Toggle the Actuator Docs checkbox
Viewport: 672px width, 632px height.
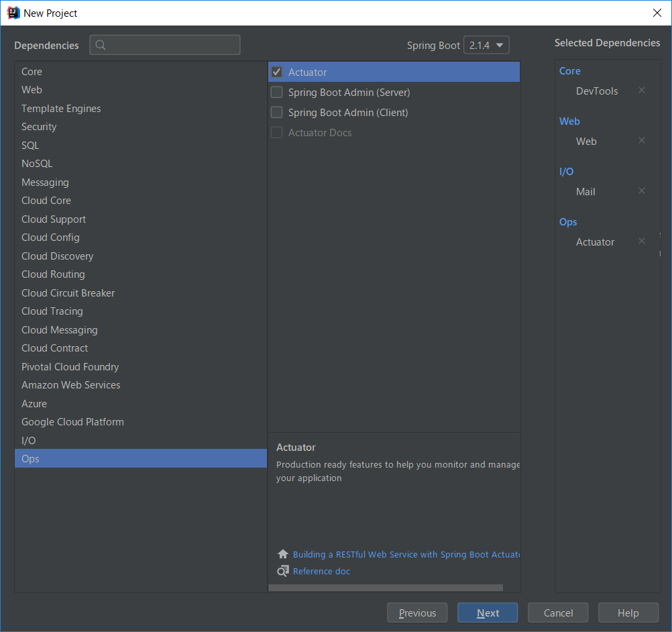coord(277,132)
